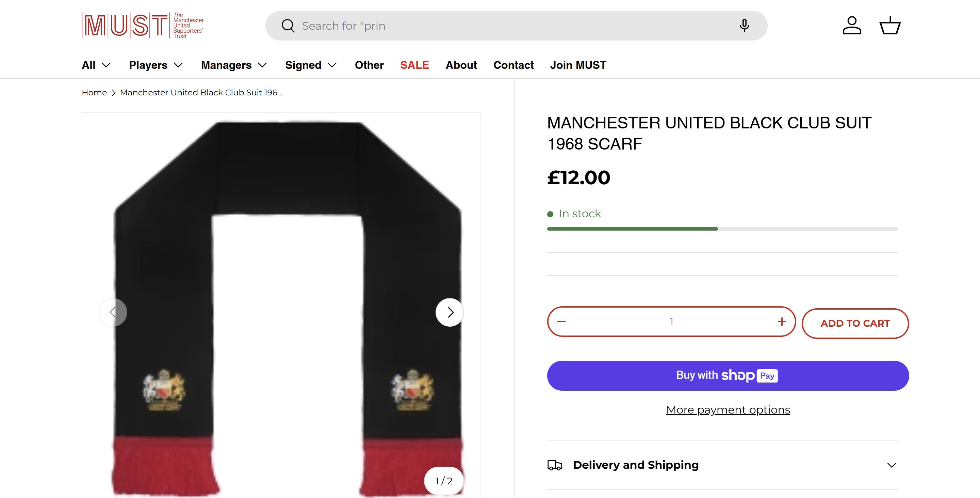Increase quantity with the plus button
Image resolution: width=980 pixels, height=498 pixels.
(781, 322)
